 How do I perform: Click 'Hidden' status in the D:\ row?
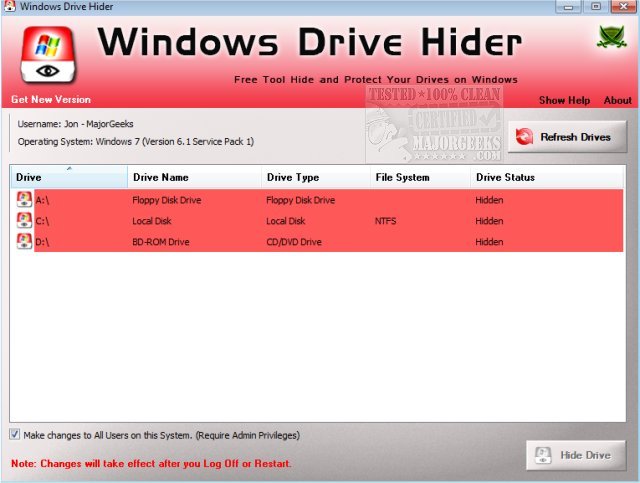[489, 242]
